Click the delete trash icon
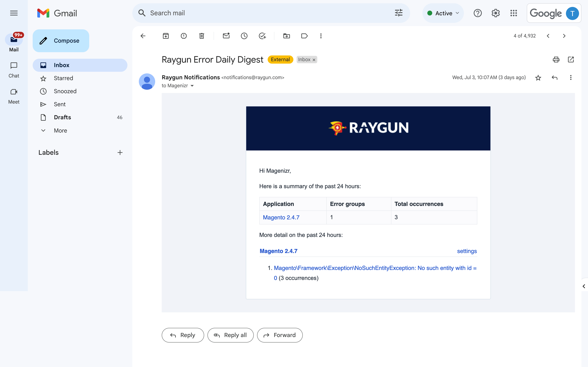The height and width of the screenshot is (367, 588). (202, 36)
